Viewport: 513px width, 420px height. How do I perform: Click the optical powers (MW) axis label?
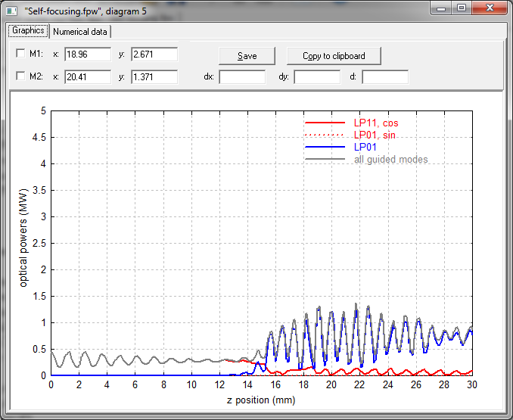[23, 238]
